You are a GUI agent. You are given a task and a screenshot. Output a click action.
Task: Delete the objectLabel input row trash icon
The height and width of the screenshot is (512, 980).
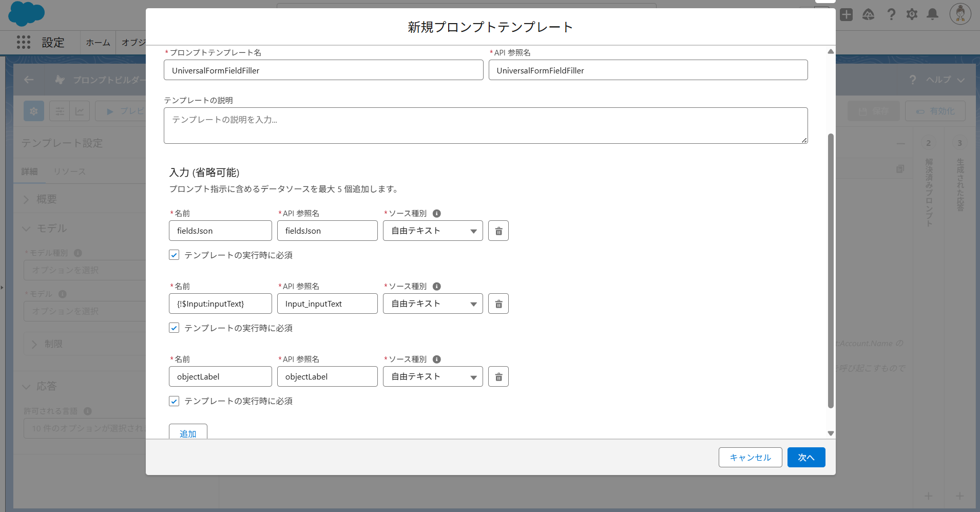tap(497, 376)
